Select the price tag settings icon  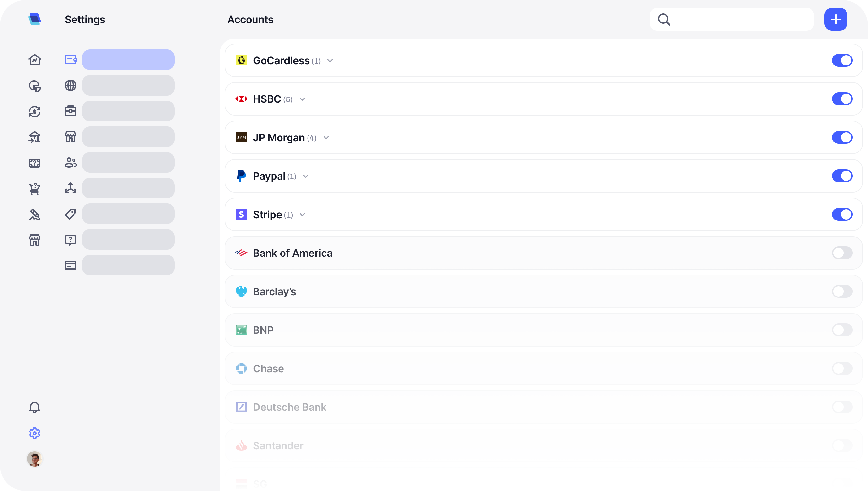point(71,213)
